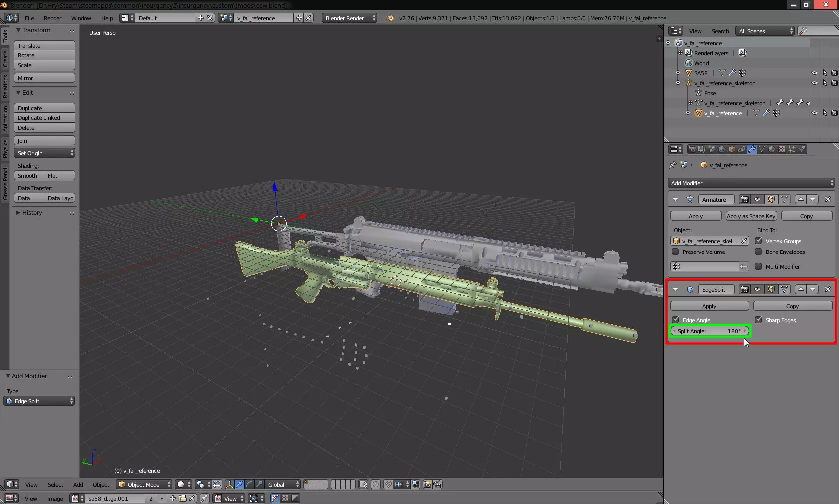This screenshot has height=504, width=839.
Task: Open the Render properties tab (camera icon)
Action: (x=692, y=149)
